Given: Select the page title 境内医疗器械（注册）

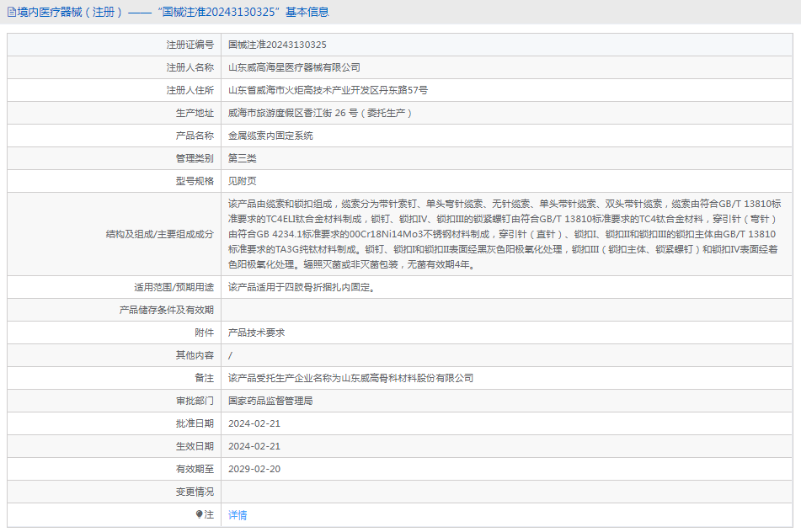Looking at the screenshot, I should [x=70, y=12].
